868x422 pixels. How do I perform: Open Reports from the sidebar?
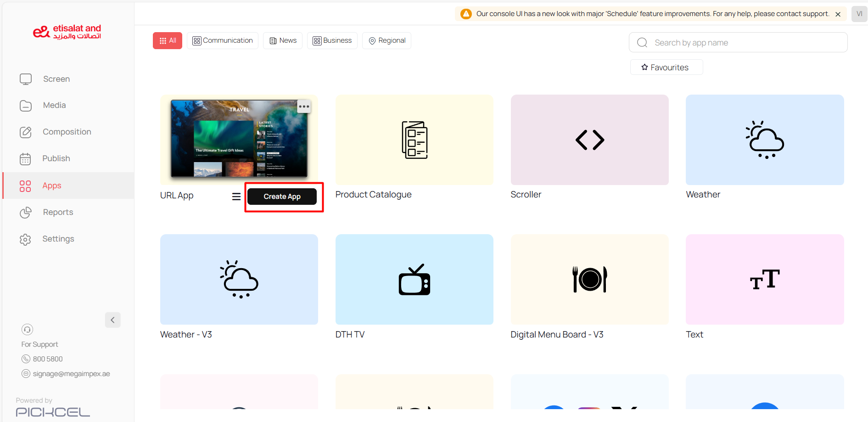(58, 212)
